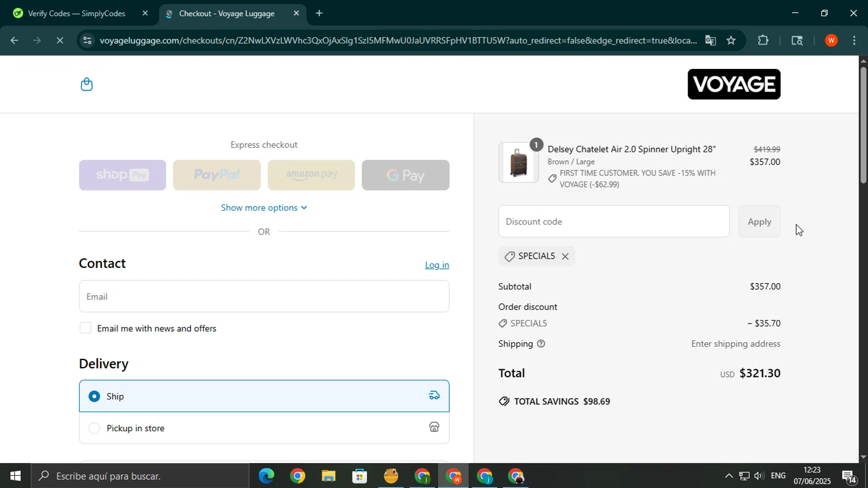This screenshot has height=488, width=868.
Task: Click the address bar URL
Action: [398, 41]
